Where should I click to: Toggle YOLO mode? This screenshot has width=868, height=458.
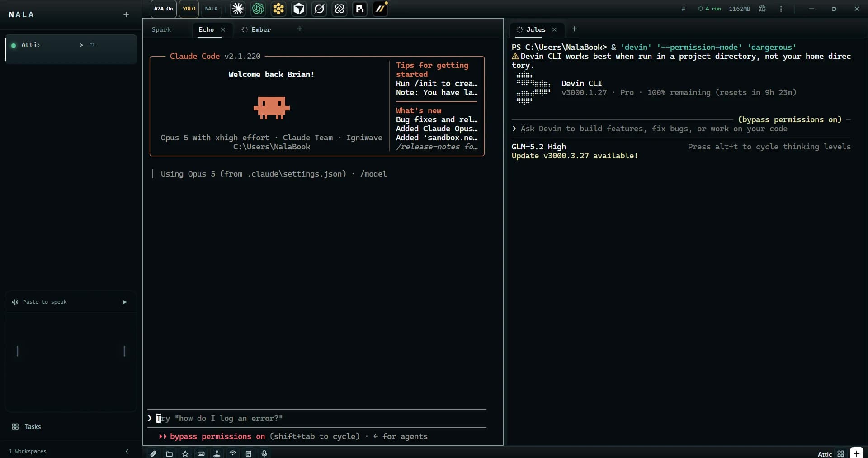pos(189,9)
